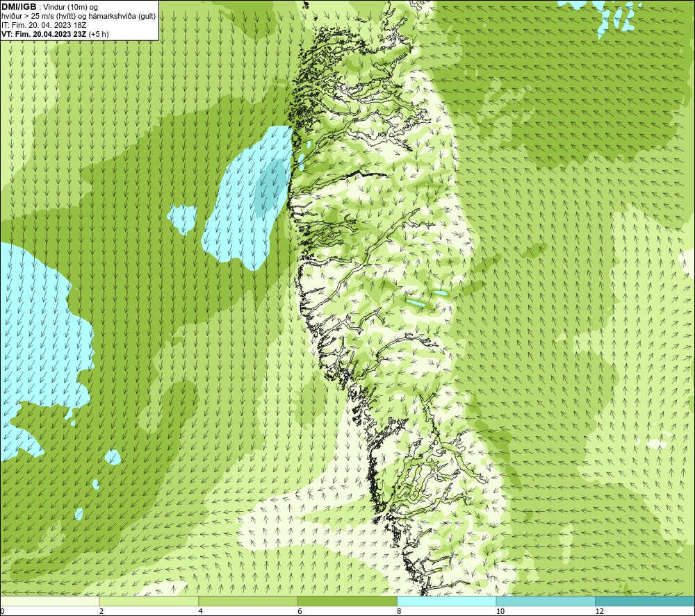695x616 pixels.
Task: Click the '8' label on the colour scale
Action: click(x=400, y=612)
